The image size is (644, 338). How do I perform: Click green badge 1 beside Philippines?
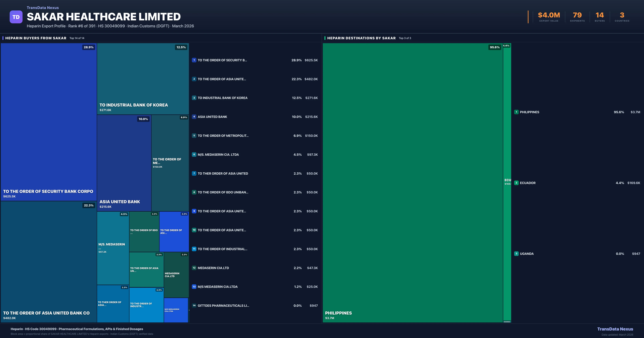[x=516, y=112]
